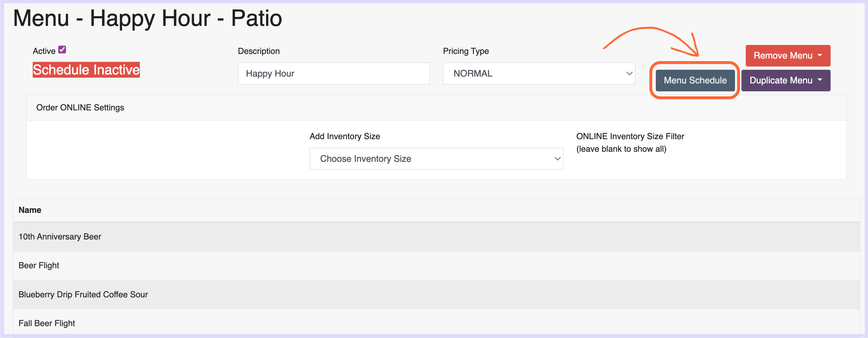The height and width of the screenshot is (338, 868).
Task: Select the Fall Beer Flight row
Action: pos(436,323)
